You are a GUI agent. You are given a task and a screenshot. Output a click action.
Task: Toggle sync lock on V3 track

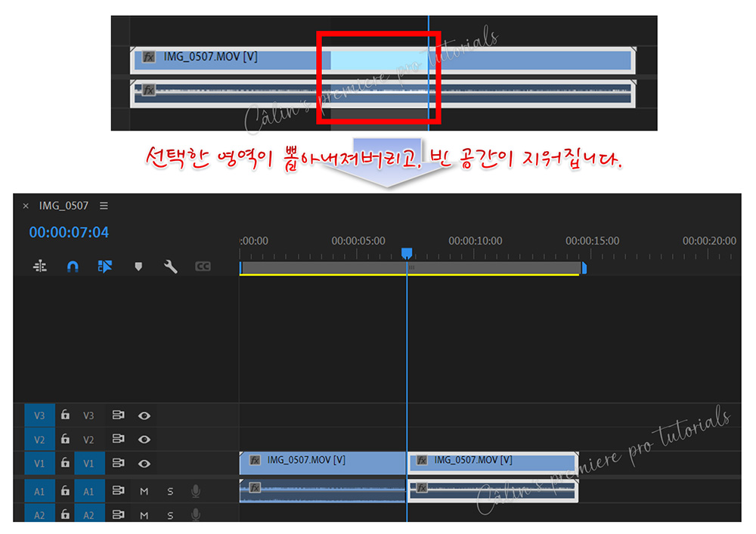tap(118, 415)
